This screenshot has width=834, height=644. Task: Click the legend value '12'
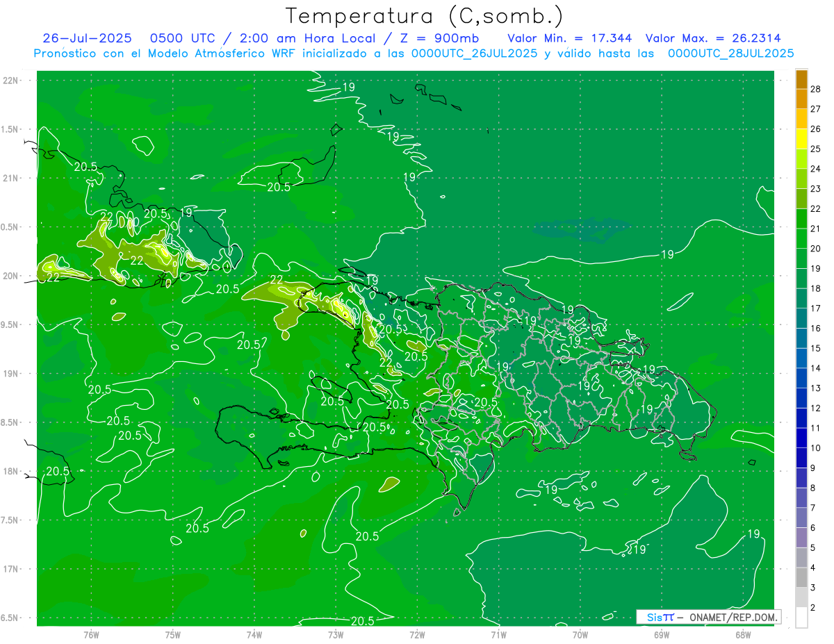click(816, 408)
